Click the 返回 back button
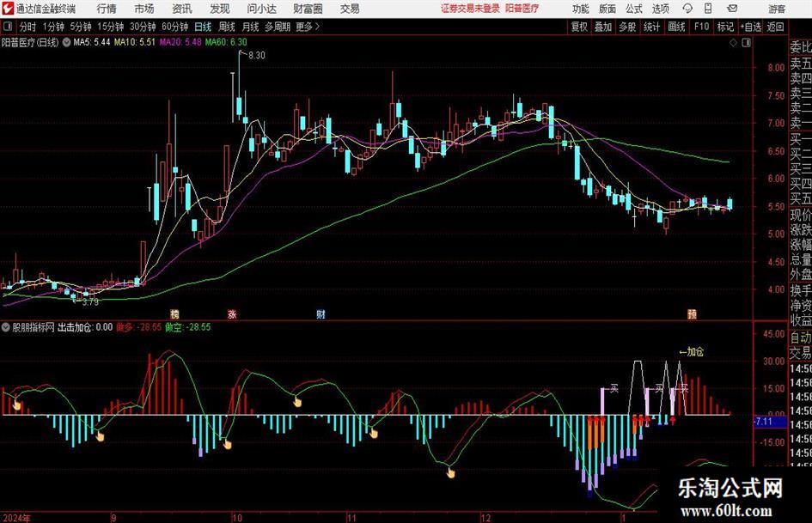Screen dimensions: 812x523 tap(775, 27)
